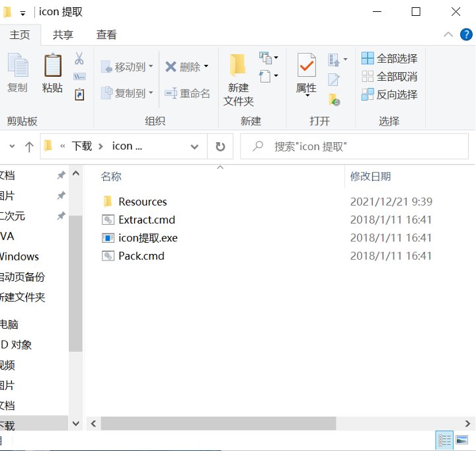476x451 pixels.
Task: Open the Easy access icon dropdown
Action: tap(269, 76)
